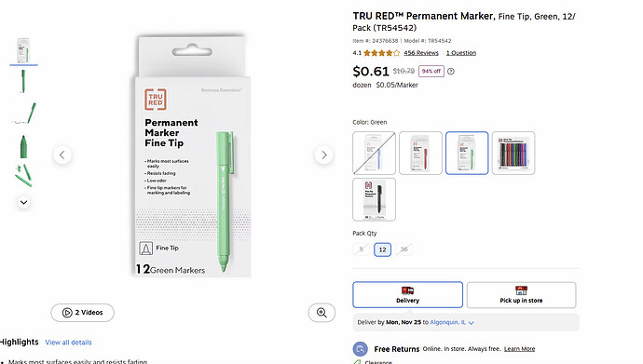Click the Free Returns circular icon
Screen dimensions: 643x364
coord(360,349)
